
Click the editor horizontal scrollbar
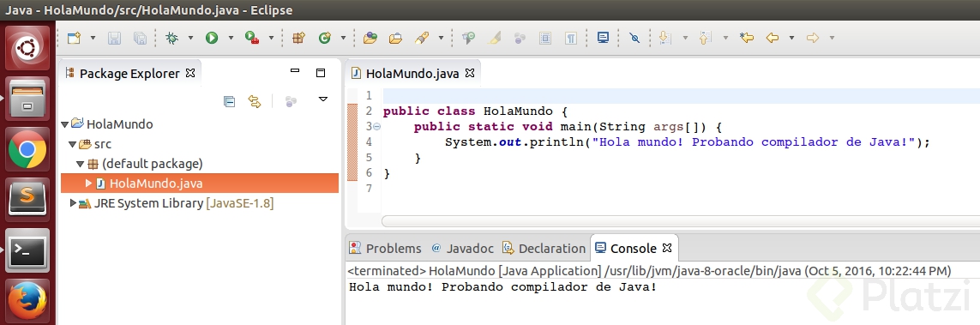coord(681,221)
